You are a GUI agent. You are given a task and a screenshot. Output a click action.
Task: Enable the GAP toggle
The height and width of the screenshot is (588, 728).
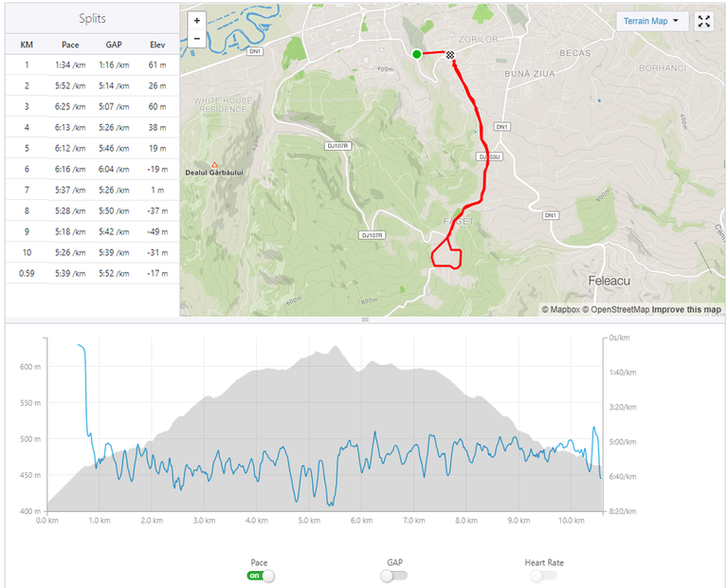[394, 576]
